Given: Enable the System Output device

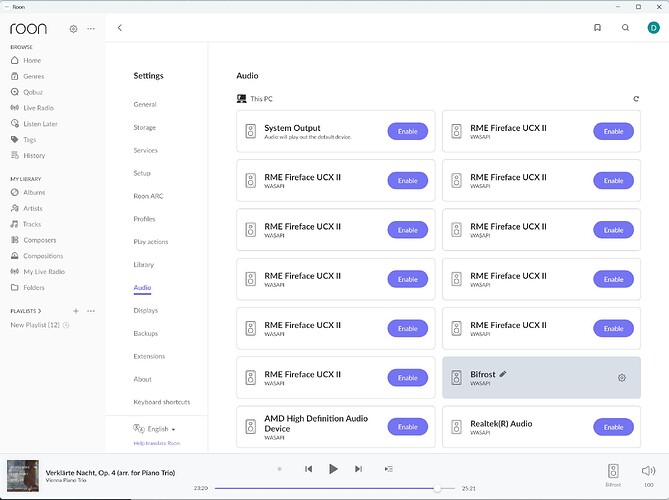Looking at the screenshot, I should [x=407, y=131].
